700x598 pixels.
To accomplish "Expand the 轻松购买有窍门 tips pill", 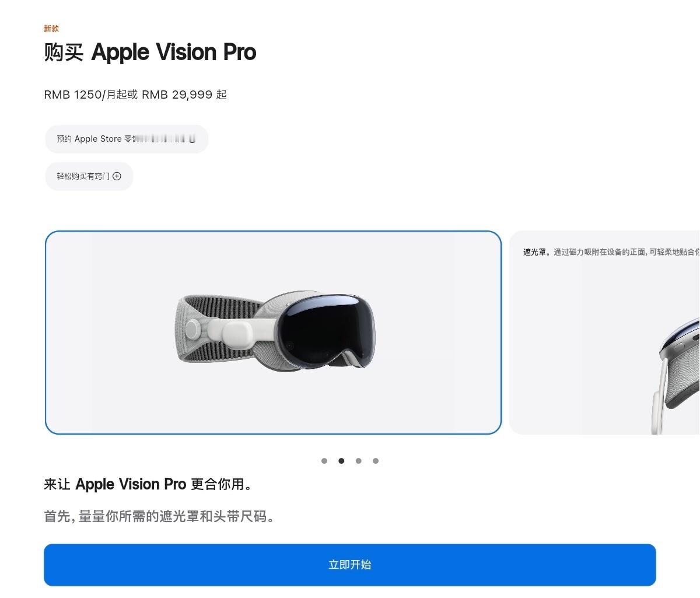I will click(x=89, y=176).
